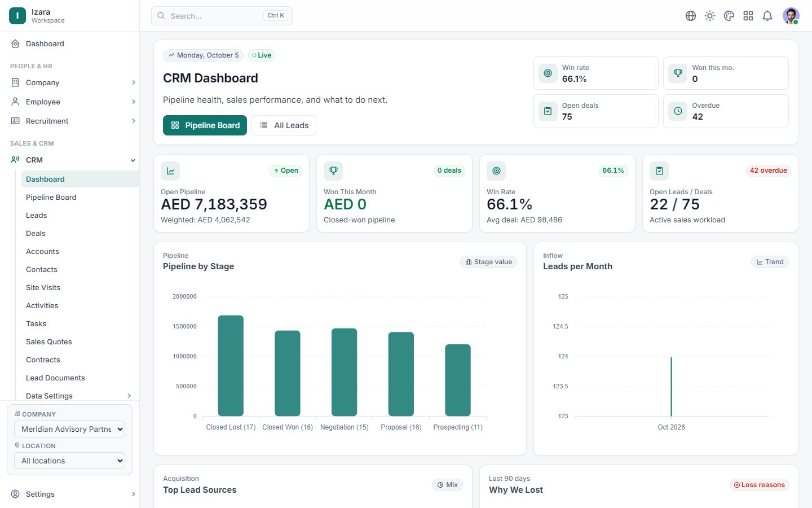Click the Closed Lost bar in chart
The width and height of the screenshot is (812, 508).
(231, 366)
